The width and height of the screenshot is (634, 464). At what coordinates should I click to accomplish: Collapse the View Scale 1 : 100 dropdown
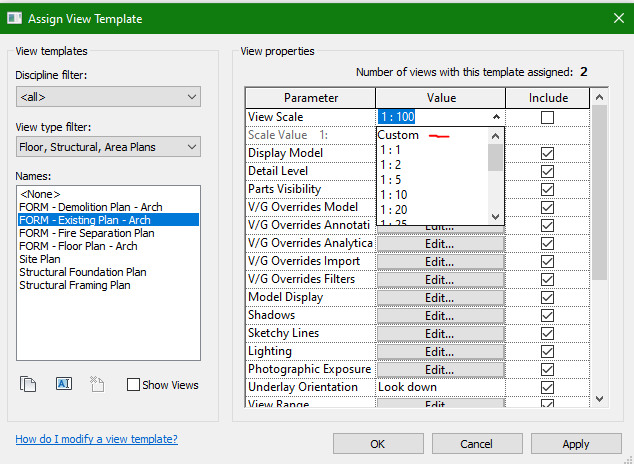pos(496,117)
